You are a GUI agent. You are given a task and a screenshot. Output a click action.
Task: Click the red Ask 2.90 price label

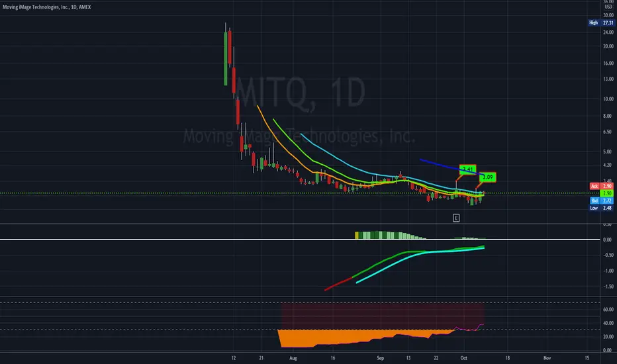602,186
